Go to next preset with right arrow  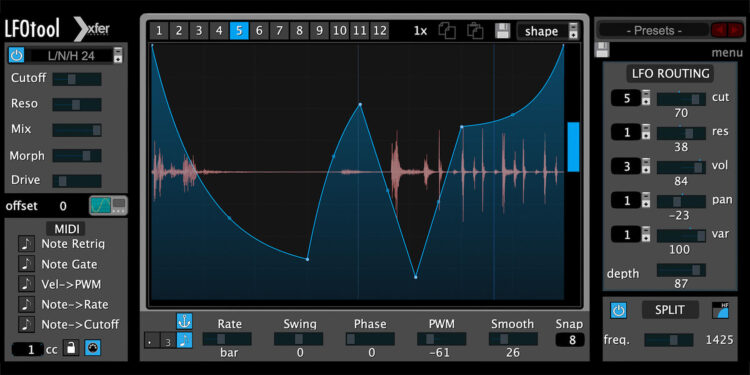(734, 31)
